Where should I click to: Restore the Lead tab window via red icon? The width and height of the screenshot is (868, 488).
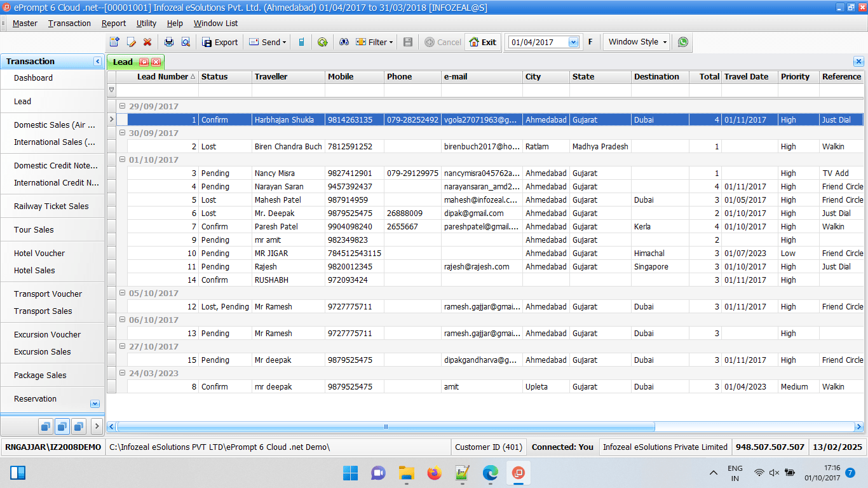[x=144, y=62]
